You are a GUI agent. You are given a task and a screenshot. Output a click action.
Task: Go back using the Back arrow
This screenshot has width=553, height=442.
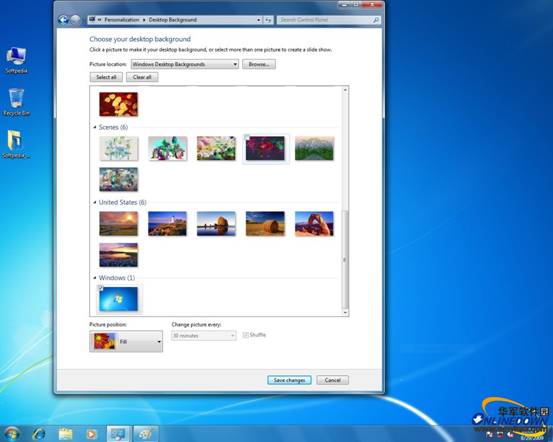pyautogui.click(x=63, y=20)
